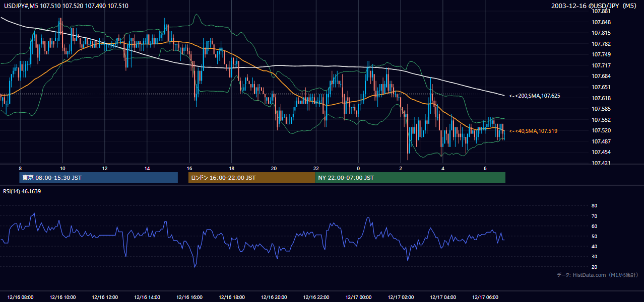Click hour label 20 under the price chart

[274, 168]
